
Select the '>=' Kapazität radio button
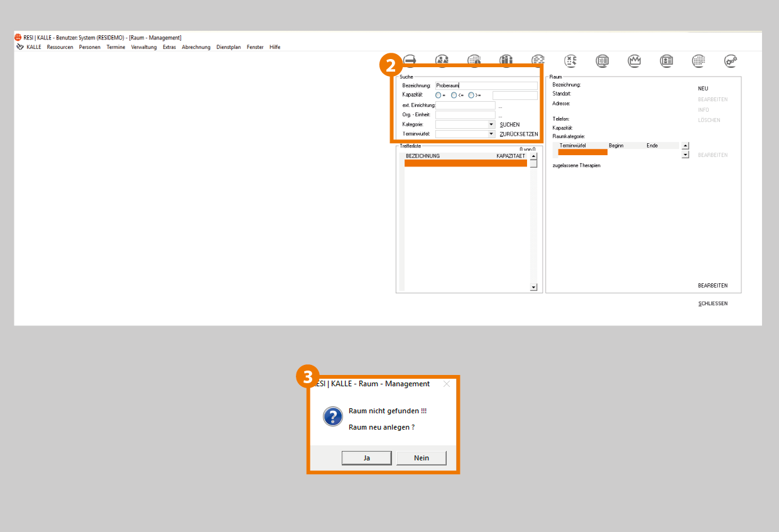(x=471, y=95)
